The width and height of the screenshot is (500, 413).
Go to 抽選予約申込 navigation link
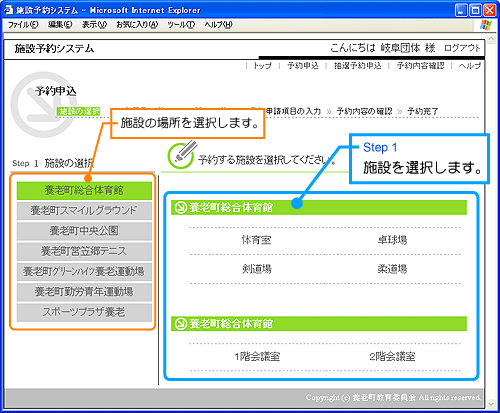pos(358,66)
